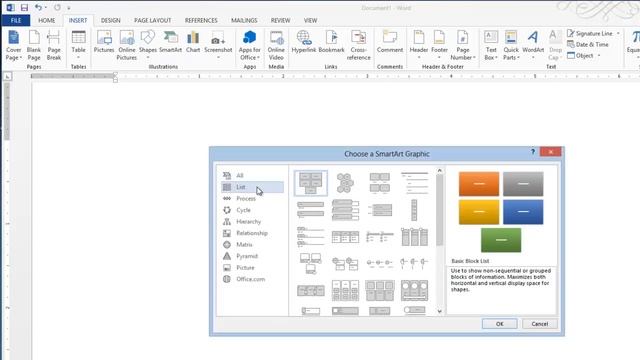The width and height of the screenshot is (640, 360).
Task: Switch to the DESIGN tab
Action: 111,20
